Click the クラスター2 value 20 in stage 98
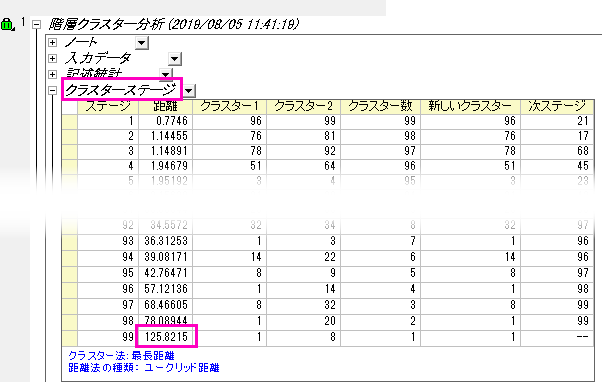This screenshot has height=382, width=602. point(303,321)
